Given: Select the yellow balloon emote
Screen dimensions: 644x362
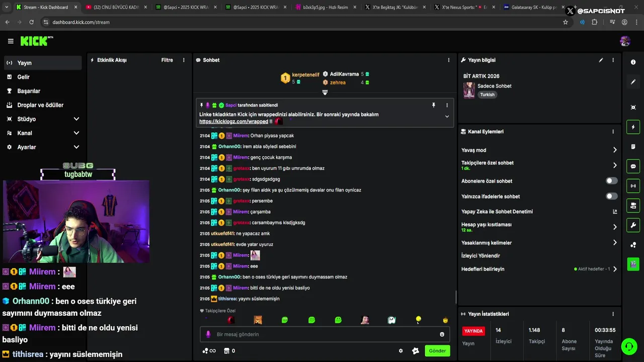Looking at the screenshot, I should coord(418,320).
